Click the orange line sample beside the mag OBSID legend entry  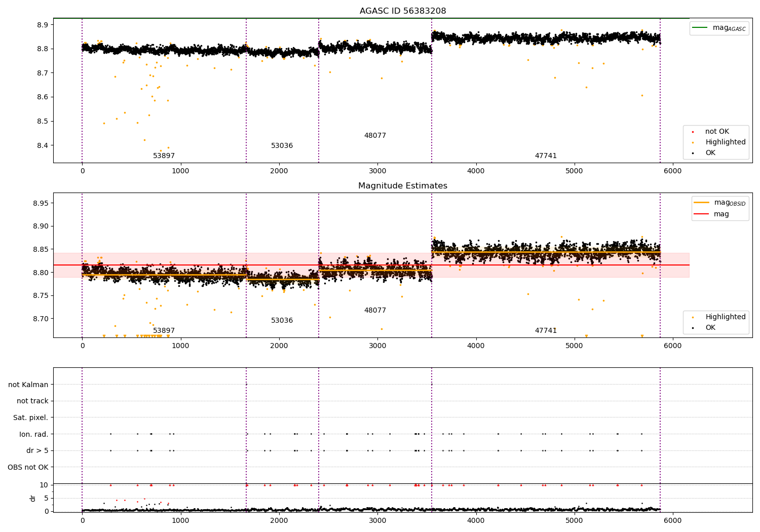702,203
